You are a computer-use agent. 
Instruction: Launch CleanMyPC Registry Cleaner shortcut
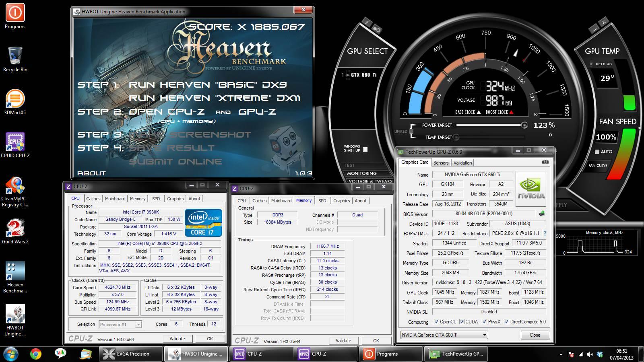click(x=15, y=192)
